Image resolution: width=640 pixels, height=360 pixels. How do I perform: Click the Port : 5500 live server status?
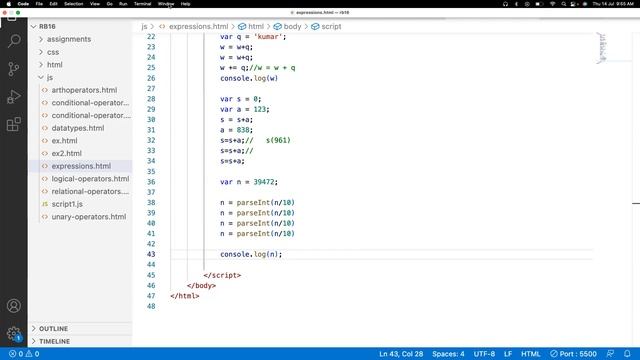(x=573, y=354)
